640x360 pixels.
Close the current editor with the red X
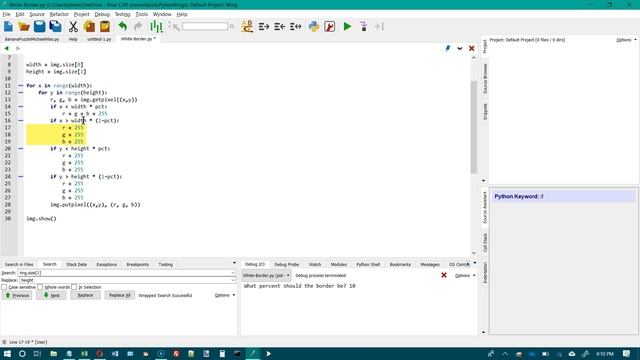(x=471, y=48)
